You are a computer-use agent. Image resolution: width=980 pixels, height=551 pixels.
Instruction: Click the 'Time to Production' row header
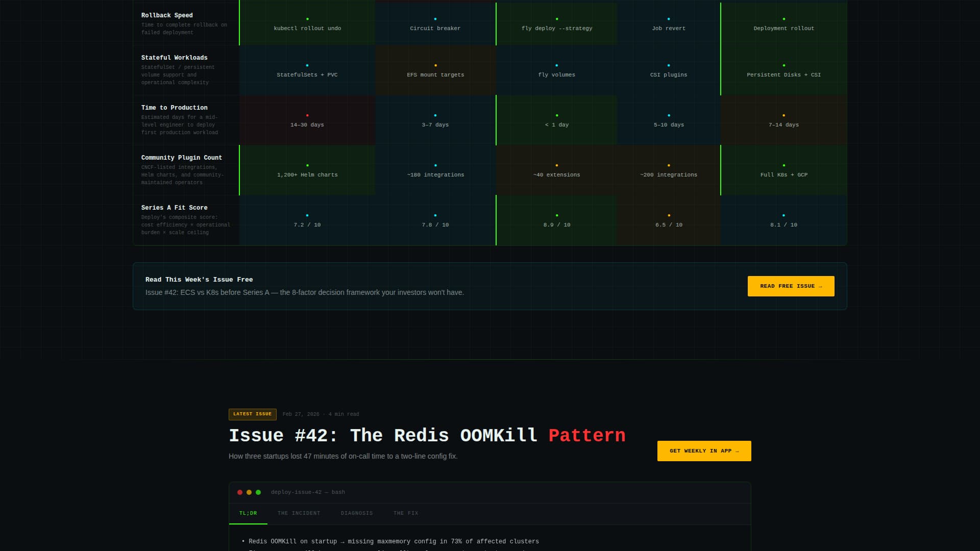tap(186, 120)
